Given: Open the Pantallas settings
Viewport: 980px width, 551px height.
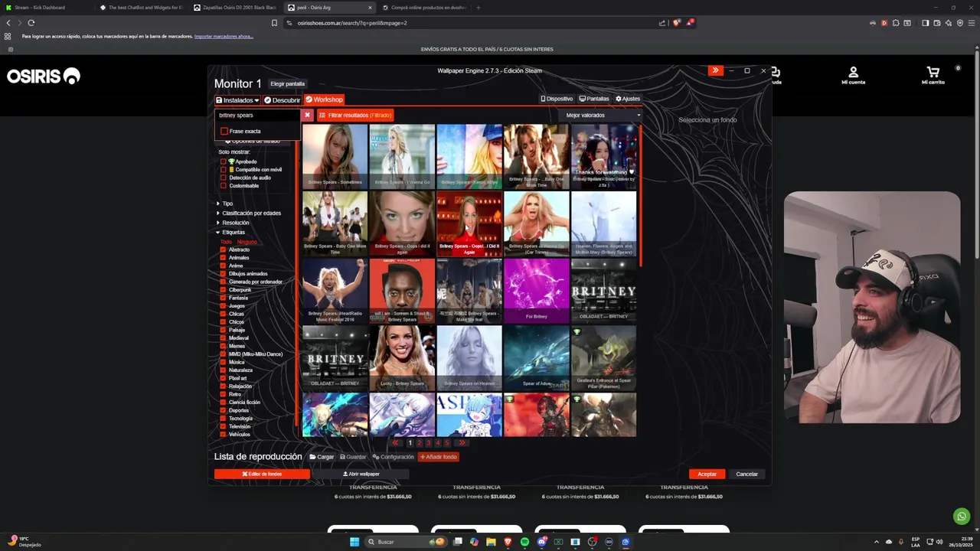Looking at the screenshot, I should click(x=594, y=99).
